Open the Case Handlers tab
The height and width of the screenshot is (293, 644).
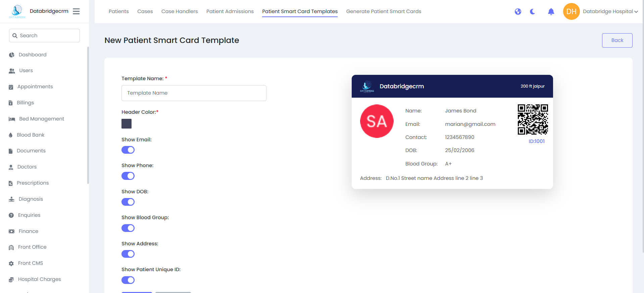(180, 11)
